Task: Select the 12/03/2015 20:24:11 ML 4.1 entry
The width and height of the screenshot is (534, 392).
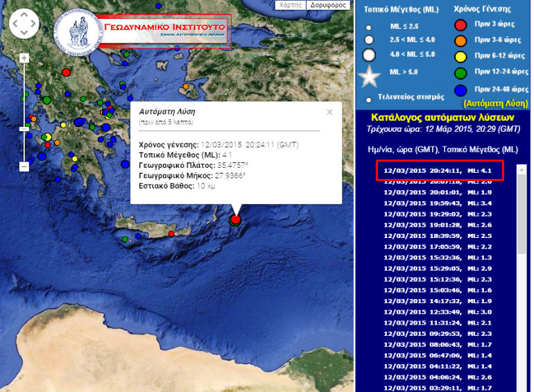Action: (438, 170)
